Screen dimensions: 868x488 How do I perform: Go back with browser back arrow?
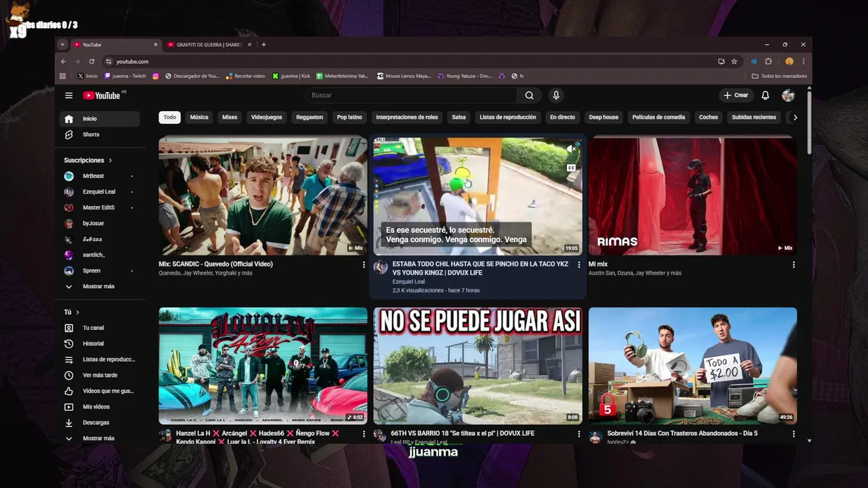point(63,62)
